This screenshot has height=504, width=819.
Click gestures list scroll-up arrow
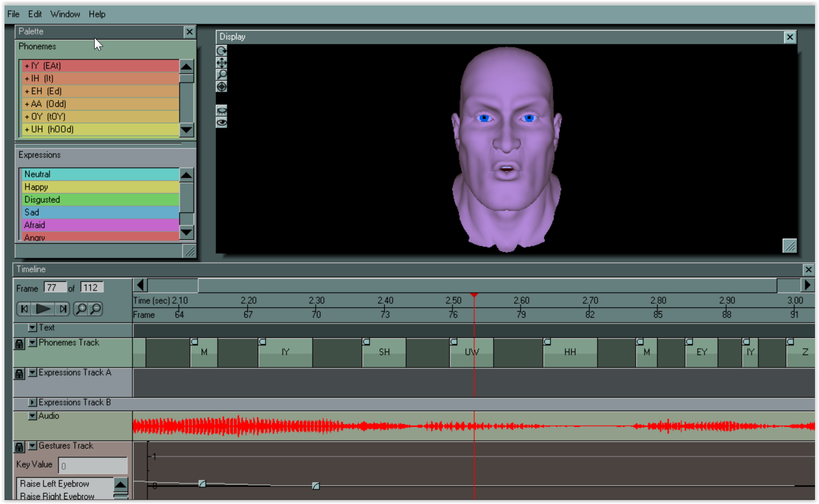coord(121,484)
